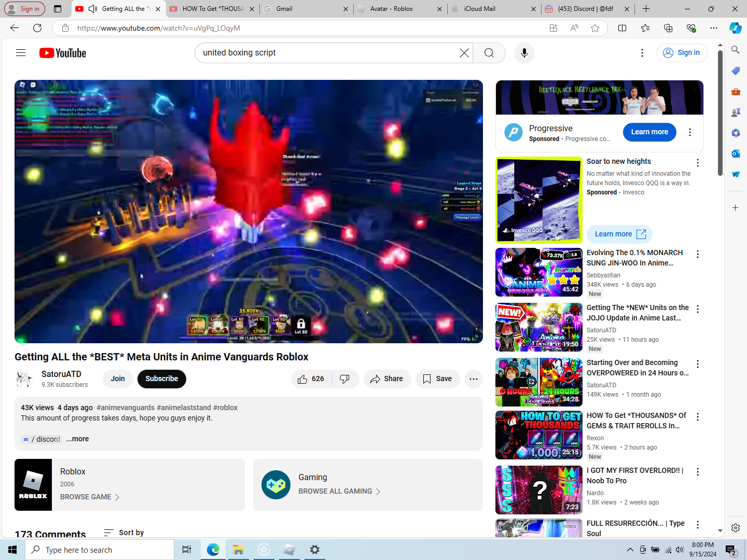
Task: Click Learn more on Invesco ad
Action: click(x=619, y=234)
